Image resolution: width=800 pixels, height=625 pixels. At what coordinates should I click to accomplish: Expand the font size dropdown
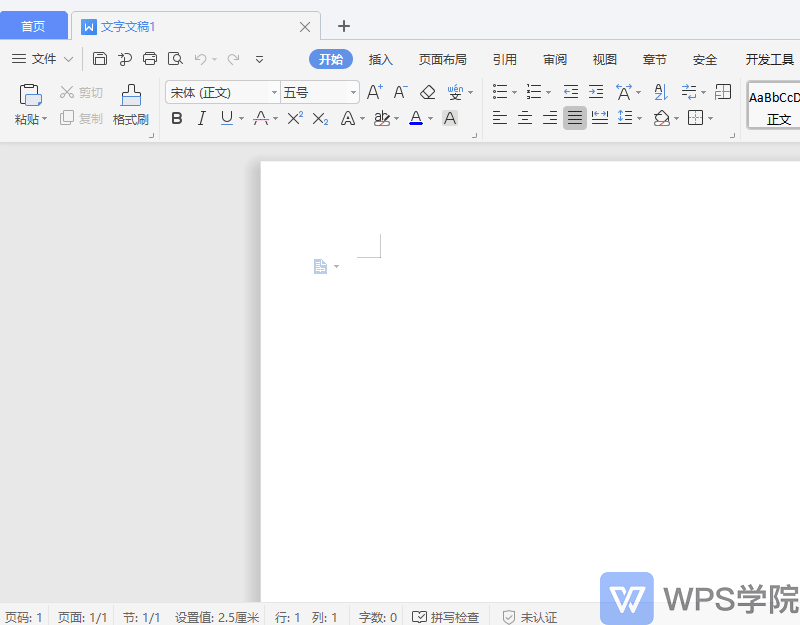pyautogui.click(x=352, y=92)
